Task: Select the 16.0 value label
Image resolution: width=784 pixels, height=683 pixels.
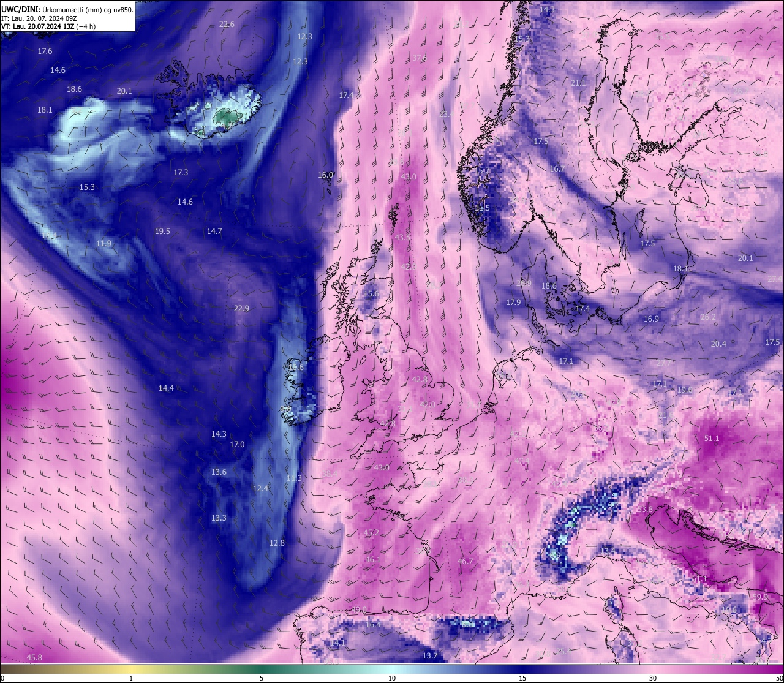Action: tap(325, 175)
